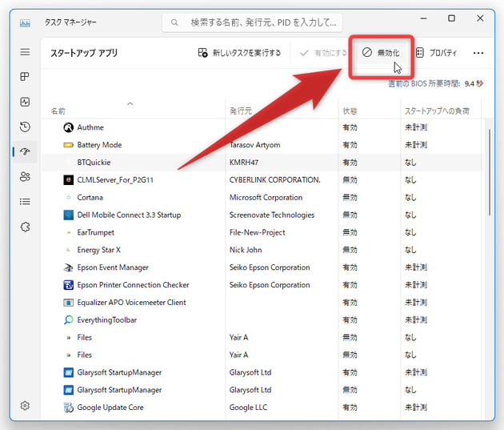Select Epson Printer Connection Checker entry
Screen dimensions: 504x430
(133, 285)
